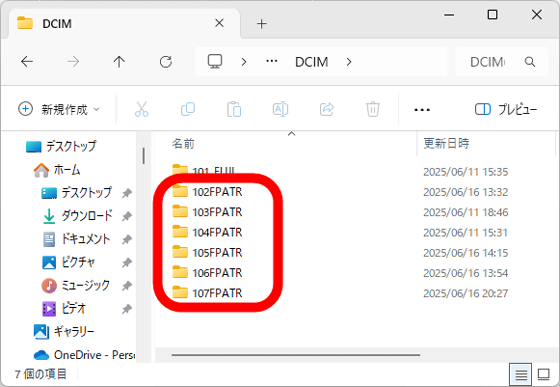Open ピクチャ in the sidebar
Image resolution: width=560 pixels, height=387 pixels.
tap(69, 262)
